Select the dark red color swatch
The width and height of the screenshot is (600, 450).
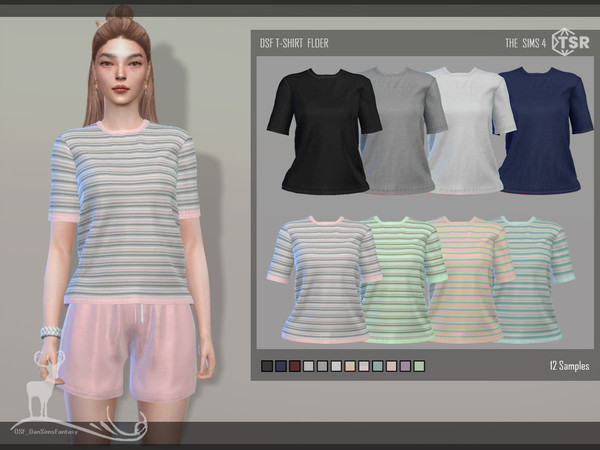click(x=295, y=366)
